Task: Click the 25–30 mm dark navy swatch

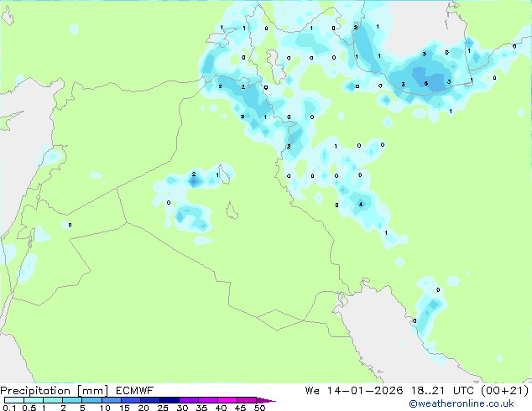Action: [170, 400]
